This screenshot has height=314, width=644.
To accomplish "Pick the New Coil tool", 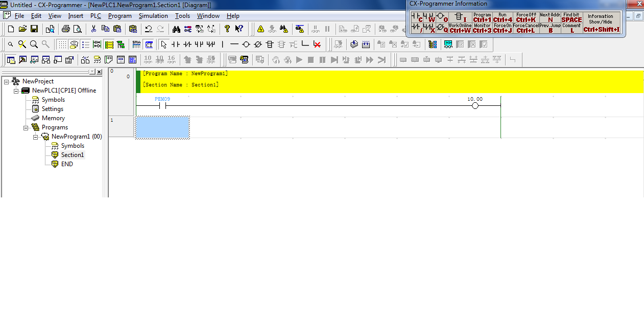I will click(x=246, y=44).
